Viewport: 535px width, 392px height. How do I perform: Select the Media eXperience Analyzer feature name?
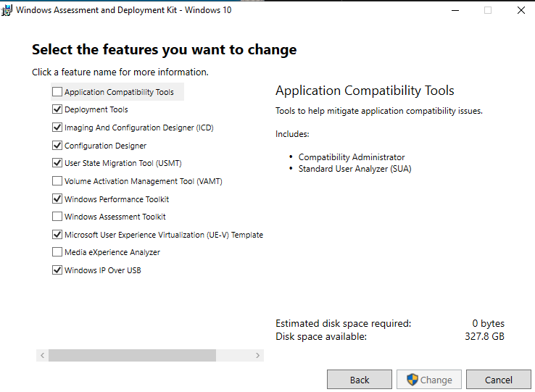112,252
